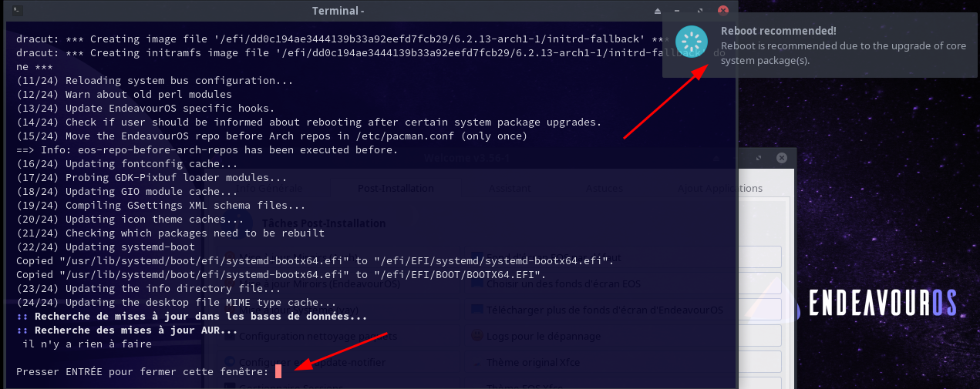Image resolution: width=980 pixels, height=389 pixels.
Task: Click the EndeavourOS logo on the desktop
Action: pyautogui.click(x=881, y=303)
